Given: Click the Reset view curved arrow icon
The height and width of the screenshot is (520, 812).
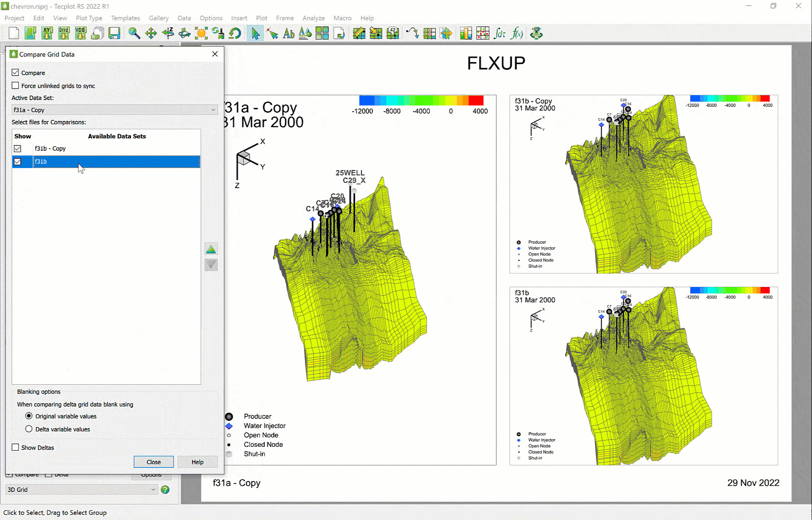Looking at the screenshot, I should (x=235, y=33).
